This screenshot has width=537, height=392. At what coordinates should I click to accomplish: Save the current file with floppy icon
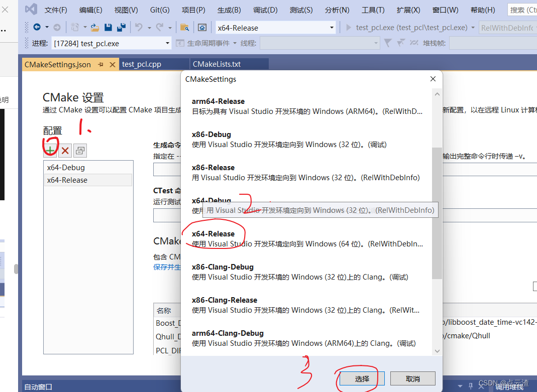click(x=108, y=28)
